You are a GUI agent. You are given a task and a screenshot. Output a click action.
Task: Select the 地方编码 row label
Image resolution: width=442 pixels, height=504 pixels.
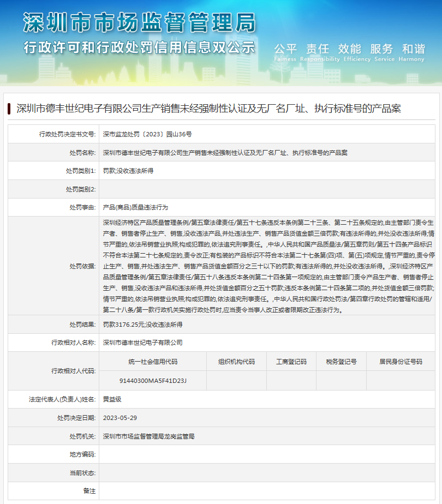[82, 454]
